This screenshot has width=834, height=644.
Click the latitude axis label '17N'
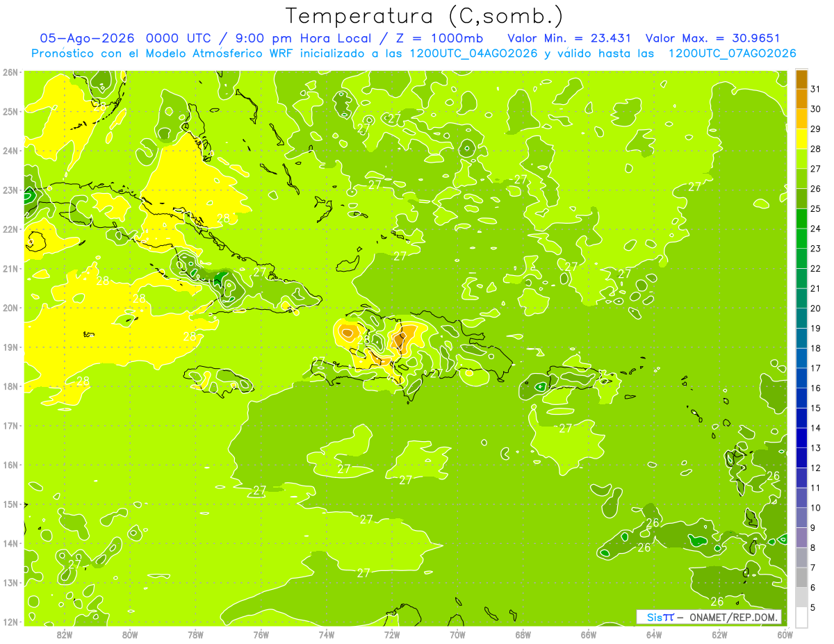[10, 425]
